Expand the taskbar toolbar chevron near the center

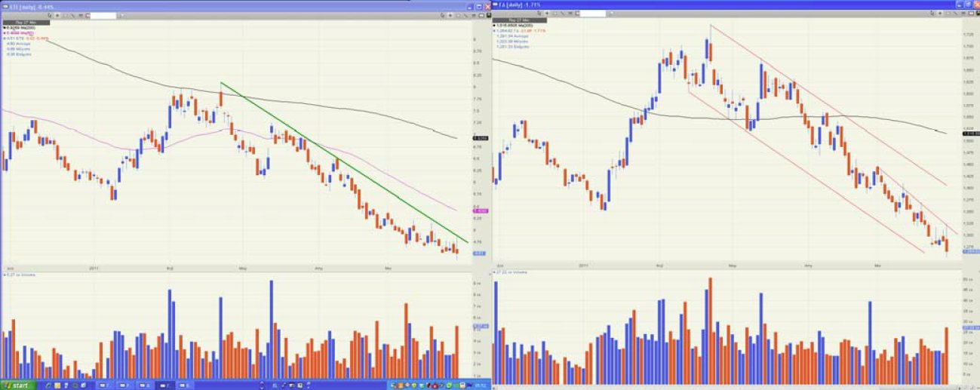click(x=262, y=385)
